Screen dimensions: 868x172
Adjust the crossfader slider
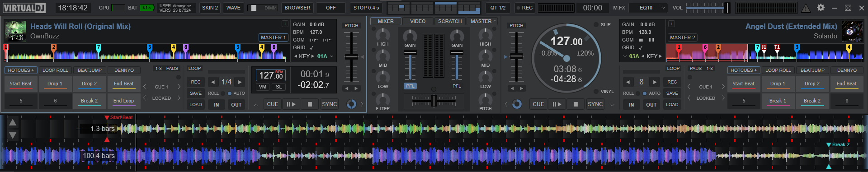pyautogui.click(x=434, y=101)
